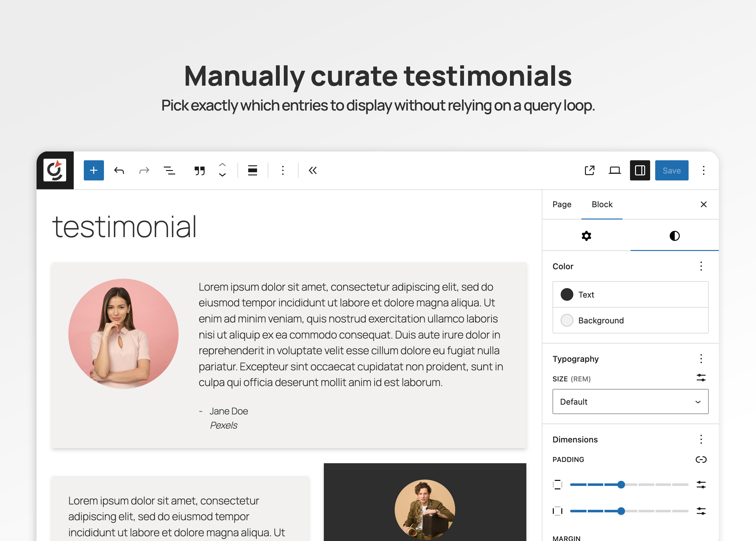Open the Document Overview list view icon

(169, 170)
